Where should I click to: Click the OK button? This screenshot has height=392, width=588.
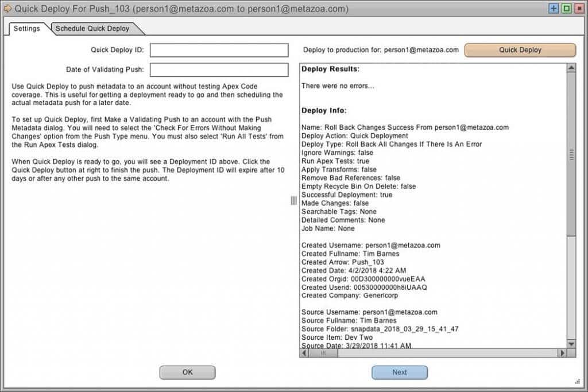[x=188, y=372]
